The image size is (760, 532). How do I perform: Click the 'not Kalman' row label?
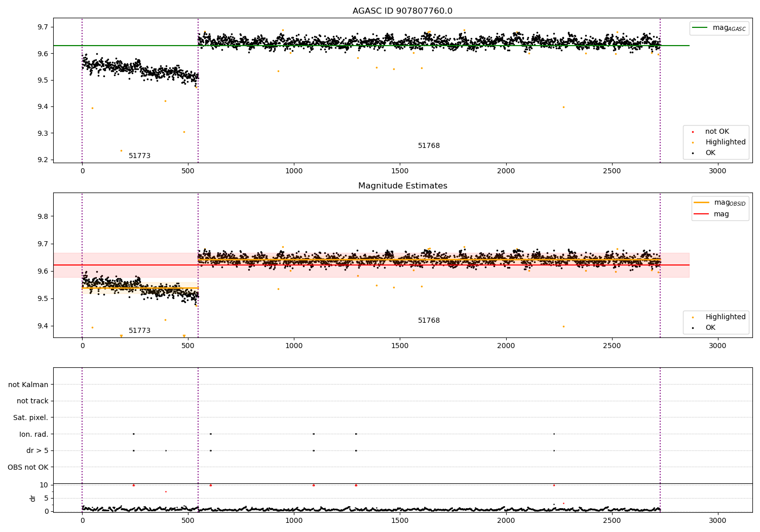[x=28, y=385]
